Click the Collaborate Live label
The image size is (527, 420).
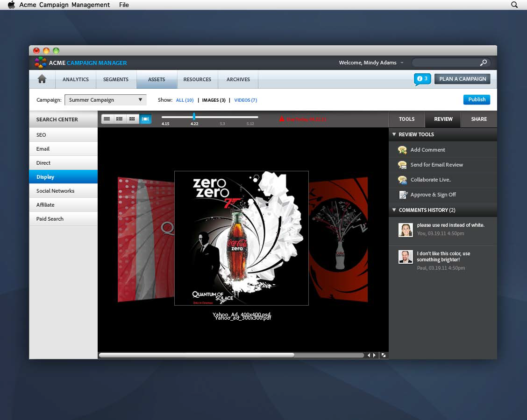click(x=431, y=180)
